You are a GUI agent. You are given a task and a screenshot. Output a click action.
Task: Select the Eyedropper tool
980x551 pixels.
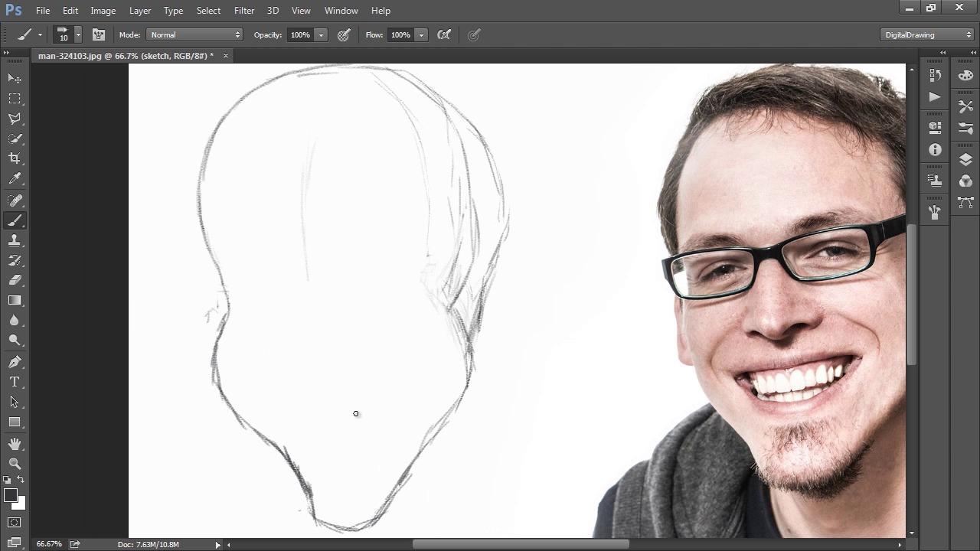point(15,179)
